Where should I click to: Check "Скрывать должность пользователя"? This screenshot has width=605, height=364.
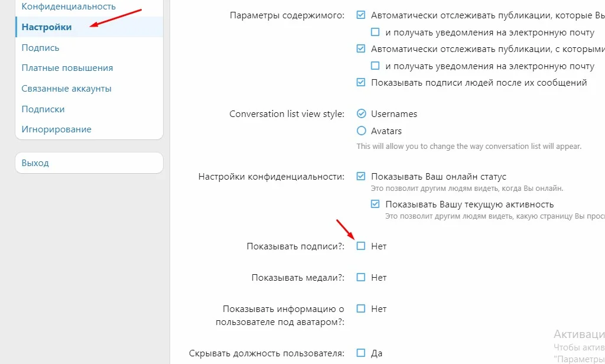pos(361,352)
